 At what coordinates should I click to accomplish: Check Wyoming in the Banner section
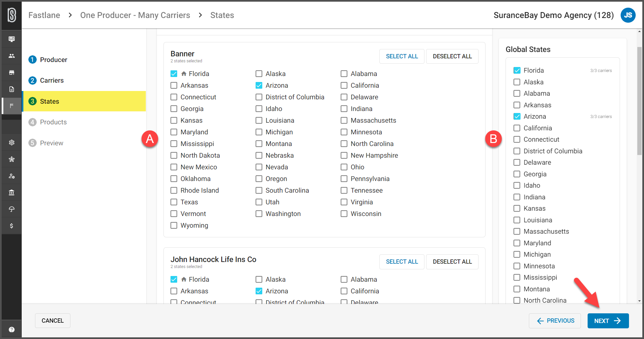[174, 225]
